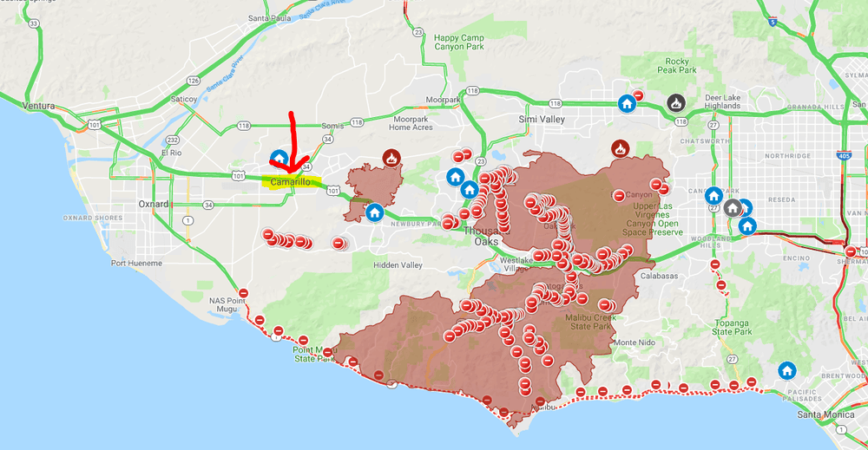Click the Topanga State Park label

pos(732,327)
